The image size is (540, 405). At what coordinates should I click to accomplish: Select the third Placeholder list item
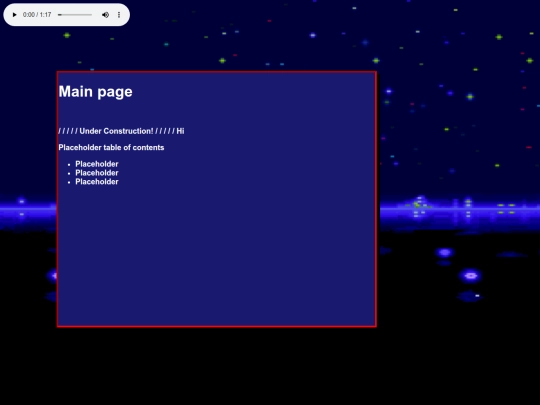coord(97,182)
